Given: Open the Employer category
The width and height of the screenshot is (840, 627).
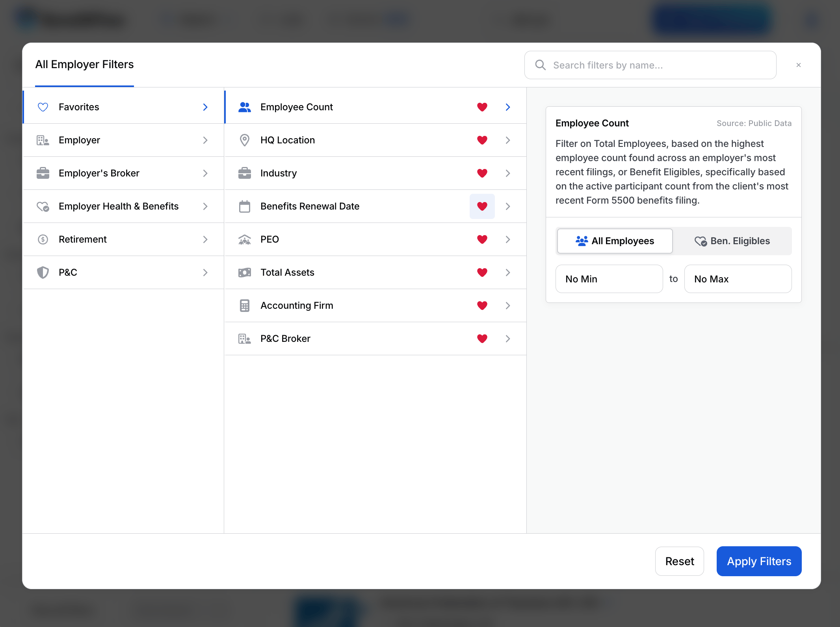Looking at the screenshot, I should (x=123, y=140).
